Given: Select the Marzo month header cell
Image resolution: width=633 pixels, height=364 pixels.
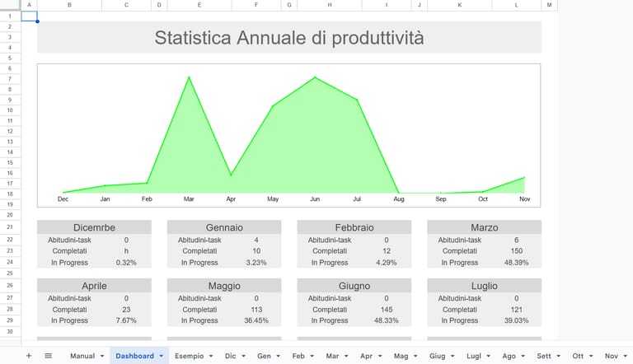Looking at the screenshot, I should [x=484, y=227].
